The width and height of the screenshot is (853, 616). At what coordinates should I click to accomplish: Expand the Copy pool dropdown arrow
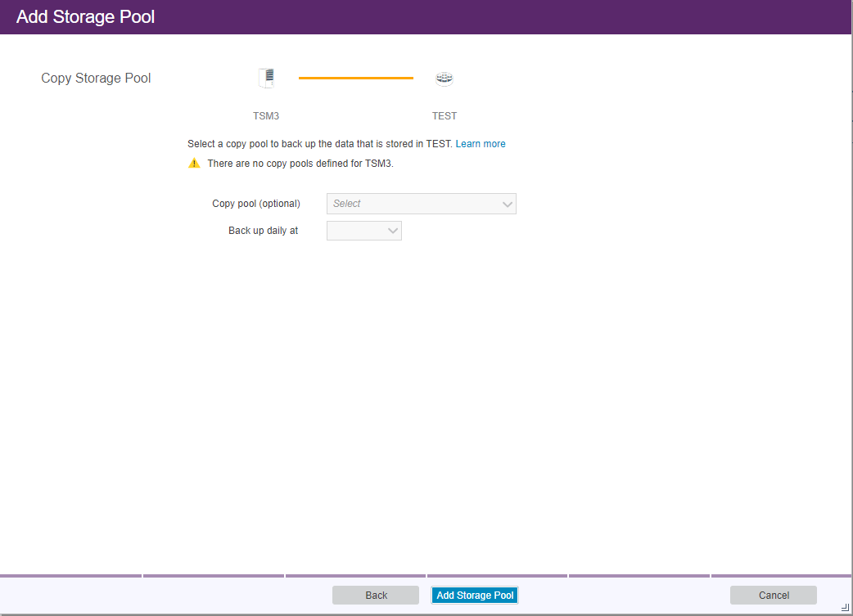pyautogui.click(x=507, y=205)
